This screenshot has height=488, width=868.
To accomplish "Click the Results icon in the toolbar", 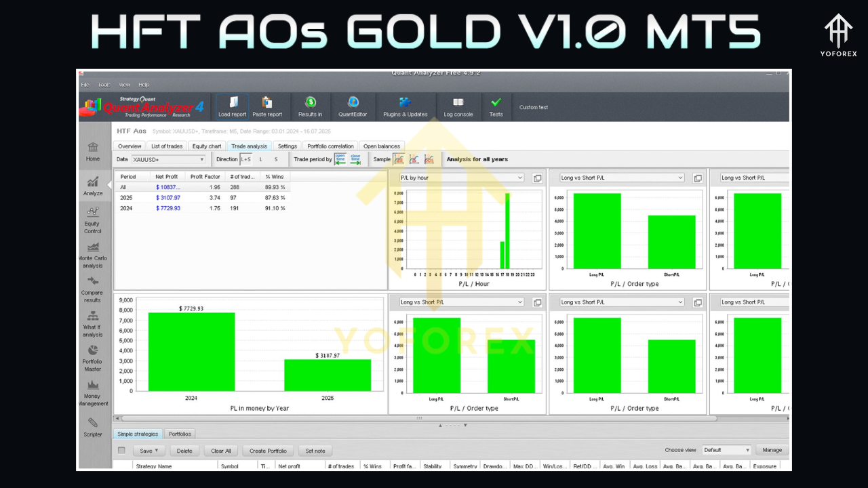I will 310,106.
